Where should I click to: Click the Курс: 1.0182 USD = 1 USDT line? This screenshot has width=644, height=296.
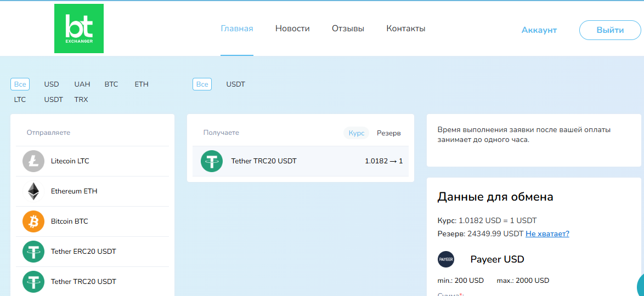[487, 220]
